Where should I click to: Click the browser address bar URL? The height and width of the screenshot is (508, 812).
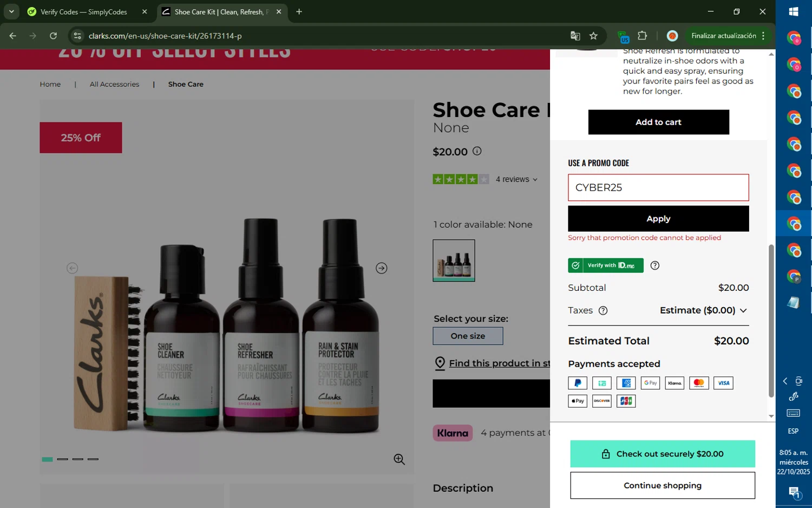coord(165,36)
